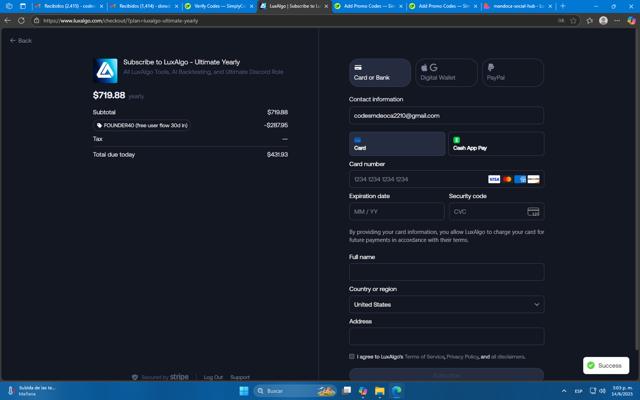This screenshot has height=400, width=640.
Task: Select the Digital Wallet payment tab
Action: [x=446, y=72]
